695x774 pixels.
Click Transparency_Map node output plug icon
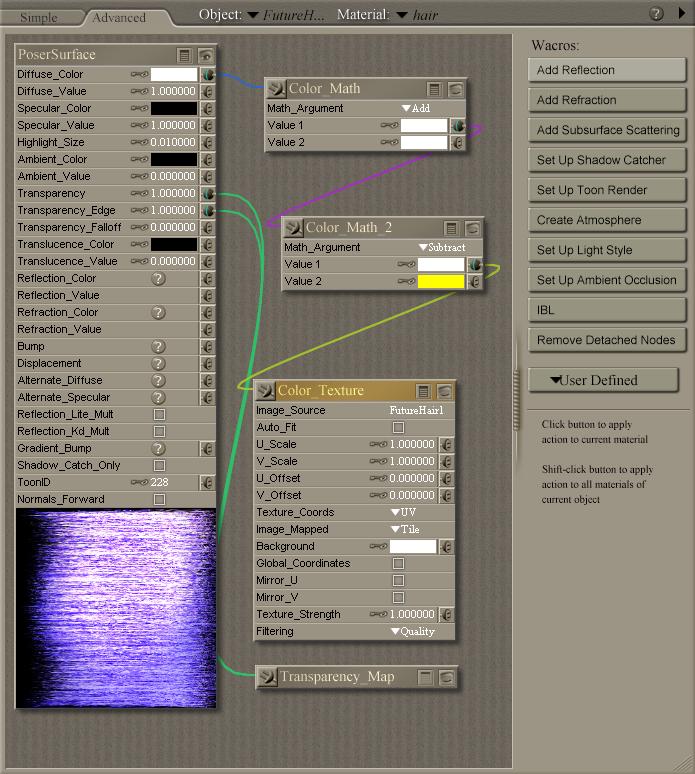pyautogui.click(x=267, y=677)
